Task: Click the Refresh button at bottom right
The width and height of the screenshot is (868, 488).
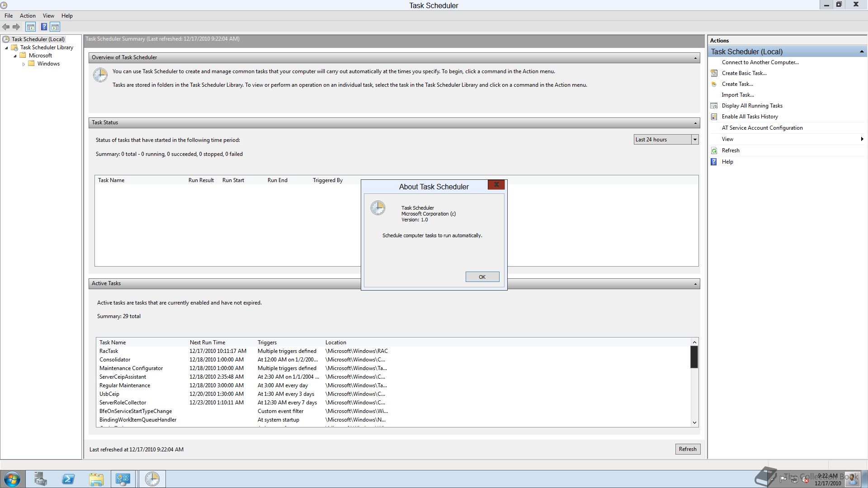Action: 688,449
